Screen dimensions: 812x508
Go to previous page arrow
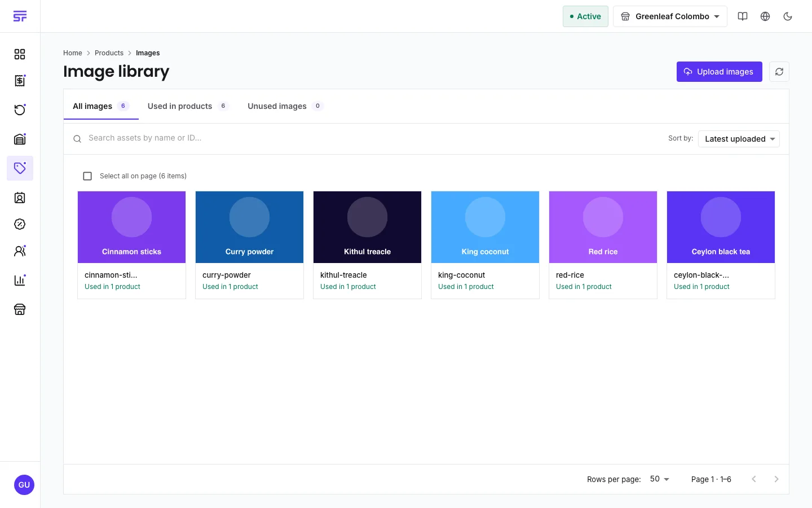point(754,479)
